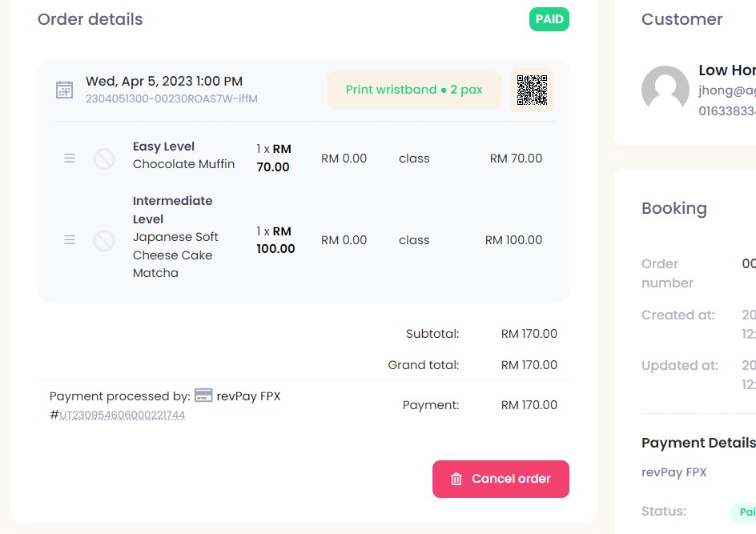Click void icon for Japanese Cheese Cake

pyautogui.click(x=104, y=240)
